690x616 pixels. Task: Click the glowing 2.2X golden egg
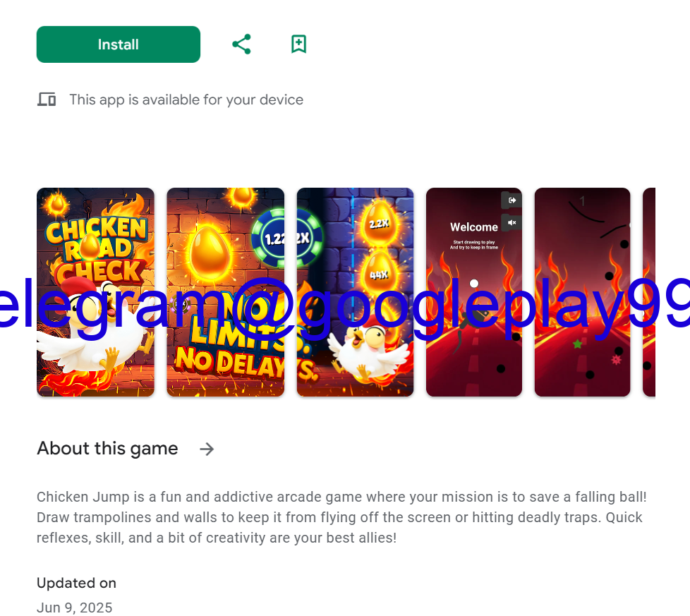379,223
